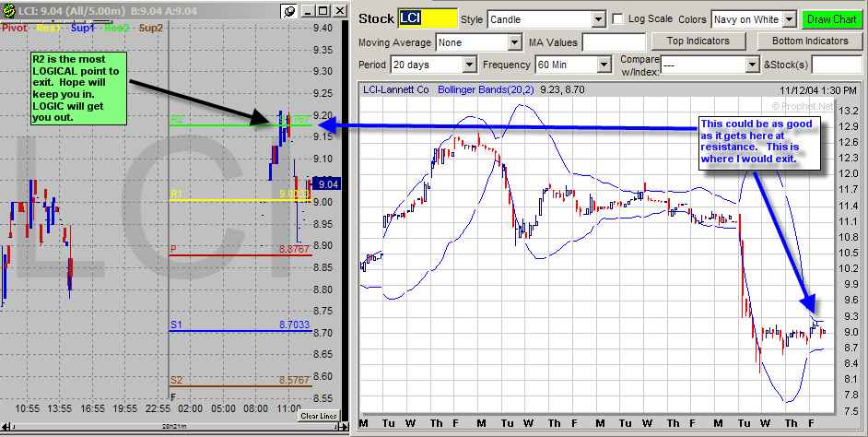Image resolution: width=868 pixels, height=437 pixels.
Task: Enable the Log Scale checkbox
Action: (618, 19)
